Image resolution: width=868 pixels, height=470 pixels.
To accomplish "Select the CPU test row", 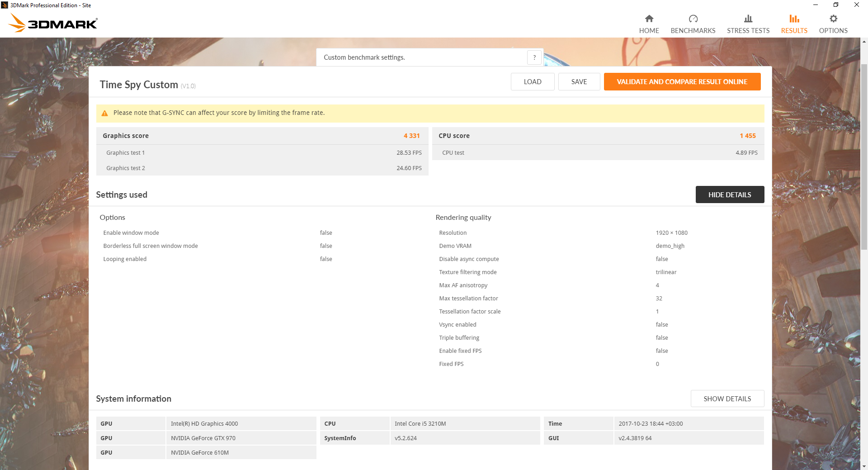I will click(x=598, y=153).
